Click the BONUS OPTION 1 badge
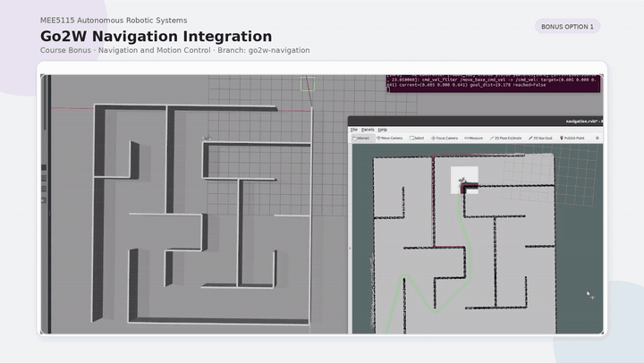The image size is (644, 363). click(x=567, y=27)
